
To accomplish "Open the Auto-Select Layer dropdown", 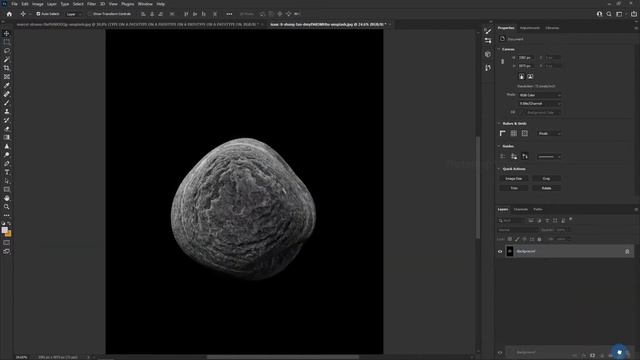I will [73, 14].
